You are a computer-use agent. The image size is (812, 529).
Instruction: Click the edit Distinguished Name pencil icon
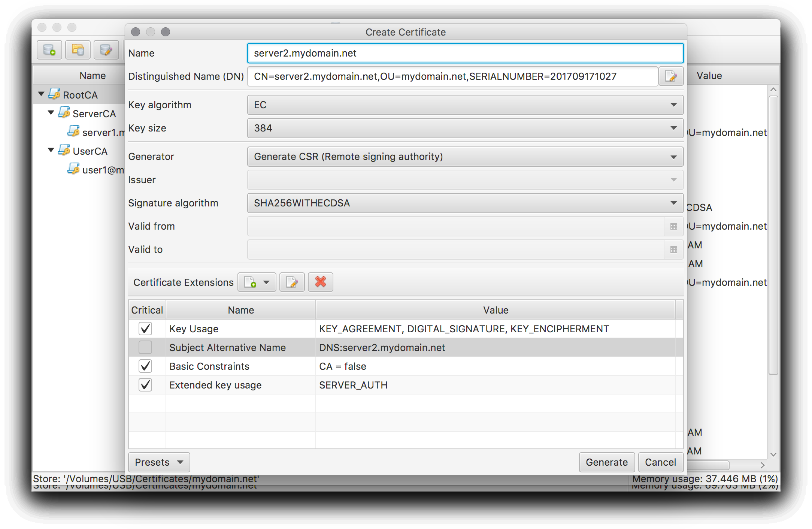click(x=670, y=76)
